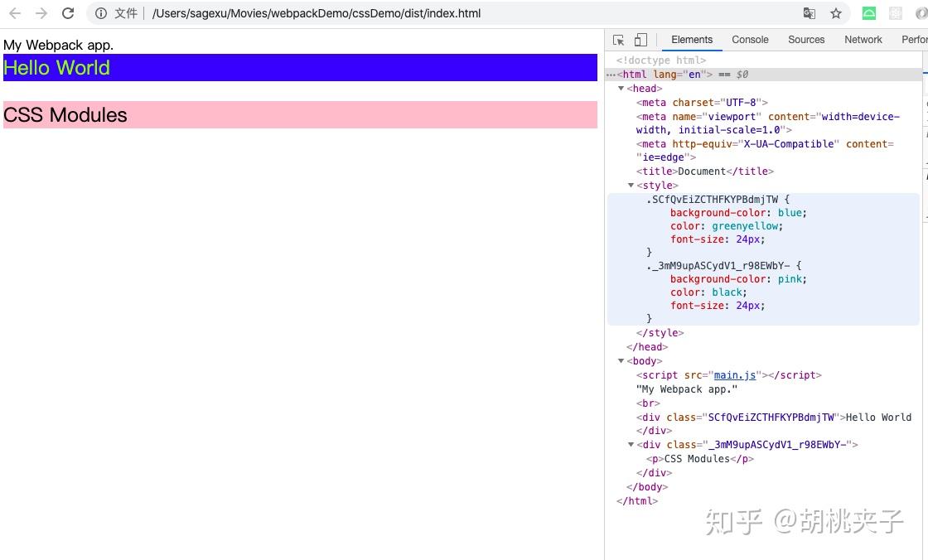Select the X-UA-Compatible meta line
Image resolution: width=928 pixels, height=560 pixels.
coord(765,151)
